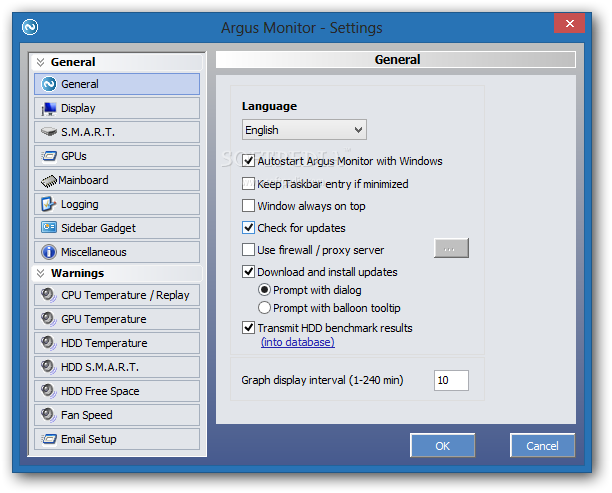Viewport: 612px width, 493px height.
Task: Click the Mainboard chip icon
Action: [49, 181]
